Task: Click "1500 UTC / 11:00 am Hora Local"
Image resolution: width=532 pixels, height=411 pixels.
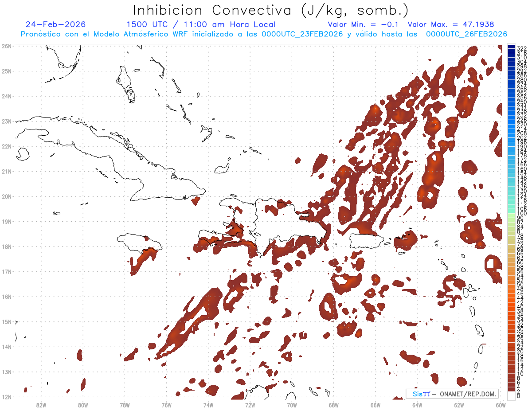Action: [x=201, y=24]
